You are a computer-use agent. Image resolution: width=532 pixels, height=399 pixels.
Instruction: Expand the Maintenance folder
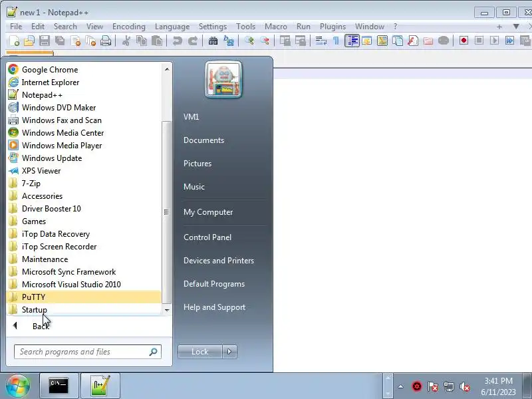coord(84,259)
